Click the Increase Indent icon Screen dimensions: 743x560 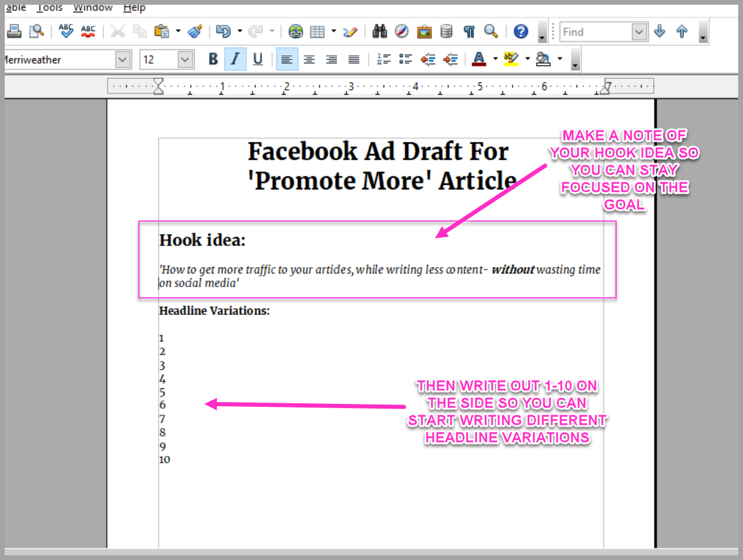click(450, 60)
